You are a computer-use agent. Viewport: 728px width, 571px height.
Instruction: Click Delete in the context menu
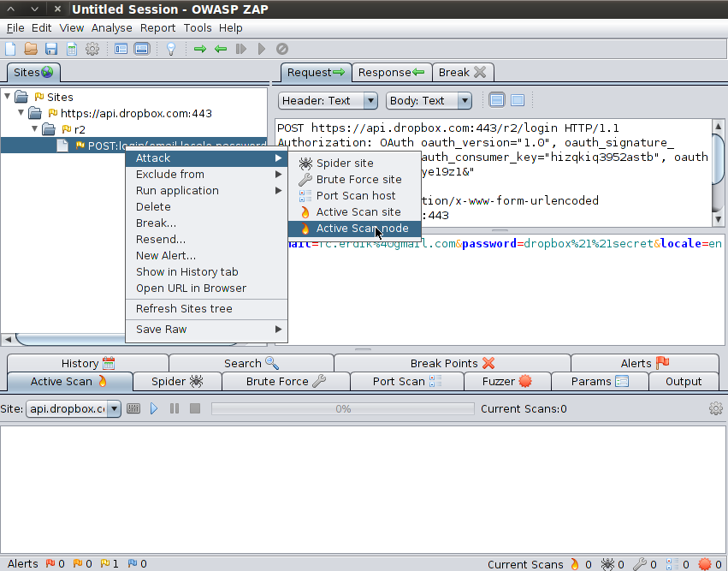pyautogui.click(x=207, y=207)
